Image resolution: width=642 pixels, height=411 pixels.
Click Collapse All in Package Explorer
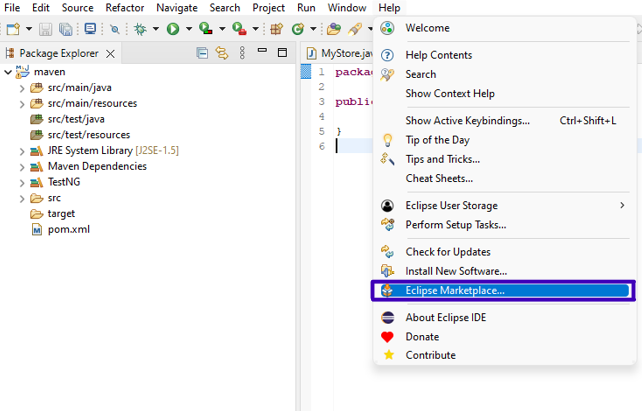click(x=202, y=53)
